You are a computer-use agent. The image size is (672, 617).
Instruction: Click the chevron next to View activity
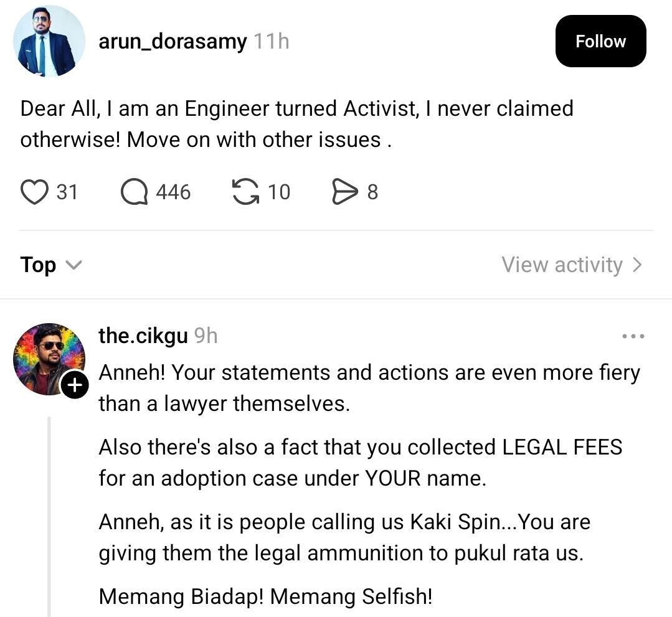[637, 265]
